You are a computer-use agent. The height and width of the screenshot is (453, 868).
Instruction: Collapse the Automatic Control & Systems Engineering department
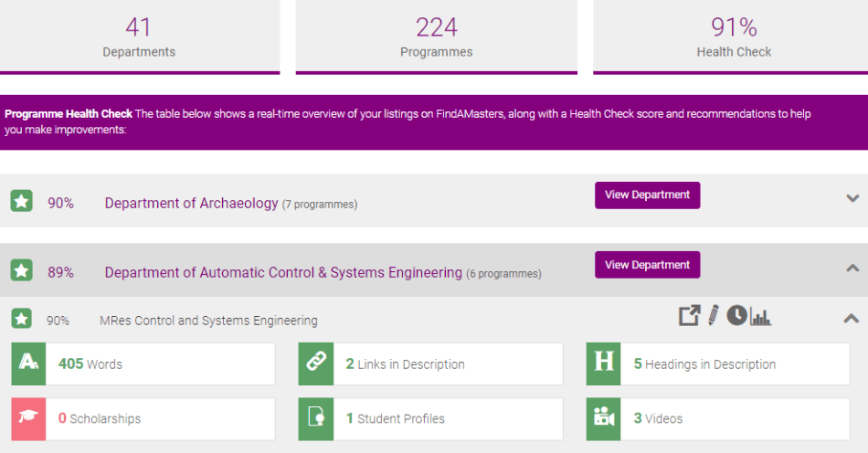point(852,269)
